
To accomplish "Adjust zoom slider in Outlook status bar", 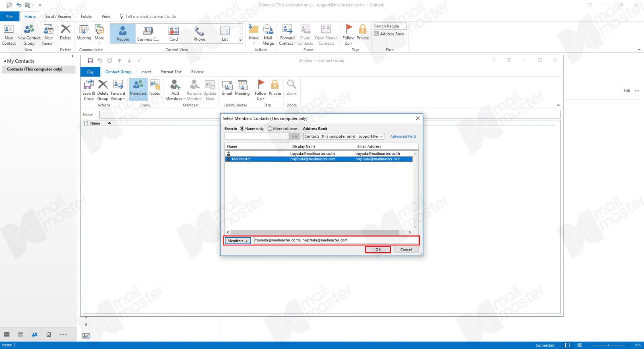I will 608,345.
